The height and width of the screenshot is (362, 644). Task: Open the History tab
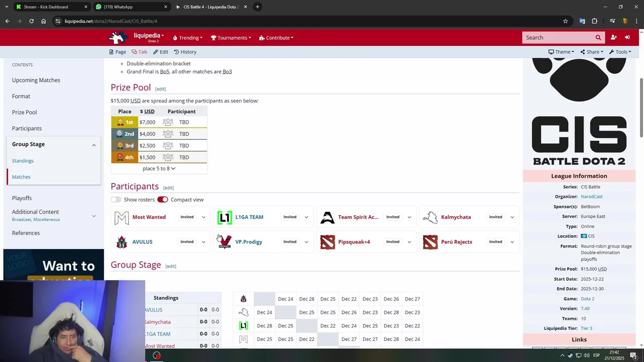pos(185,52)
